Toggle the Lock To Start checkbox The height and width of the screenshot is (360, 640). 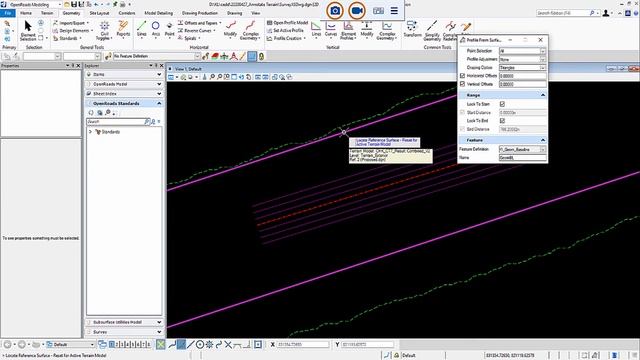point(502,104)
